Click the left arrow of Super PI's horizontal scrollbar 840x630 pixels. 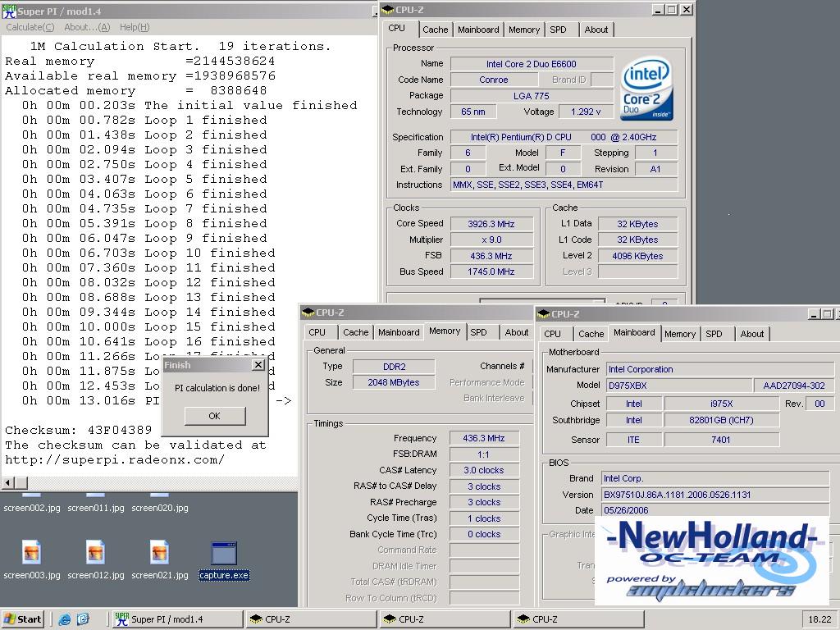pos(8,482)
